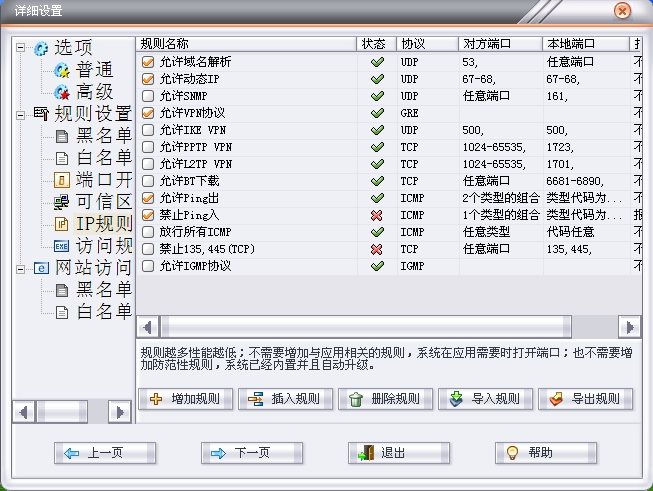Click the gear icon beside 选项

[41, 48]
